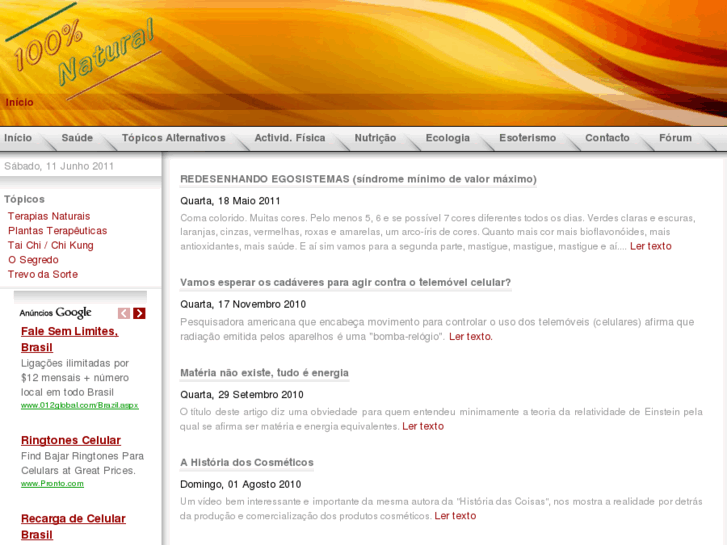727x545 pixels.
Task: Visit www.Pronto.com ad URL
Action: 52,484
